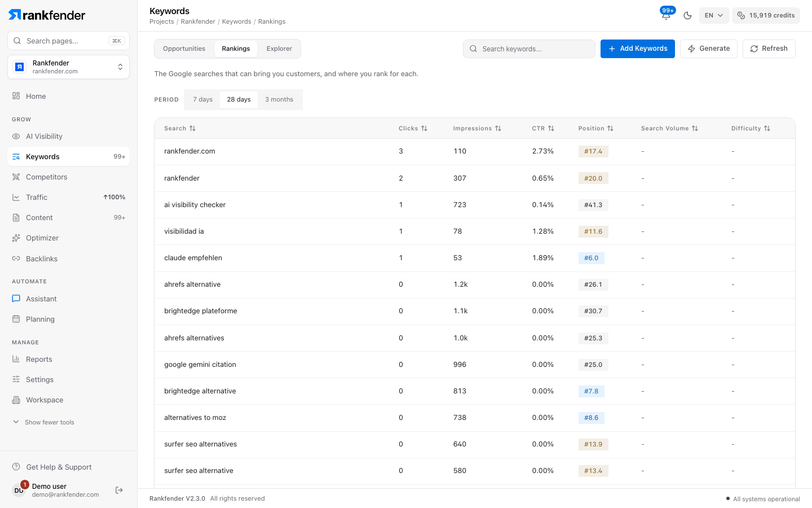
Task: Refresh the keyword rankings
Action: click(769, 49)
